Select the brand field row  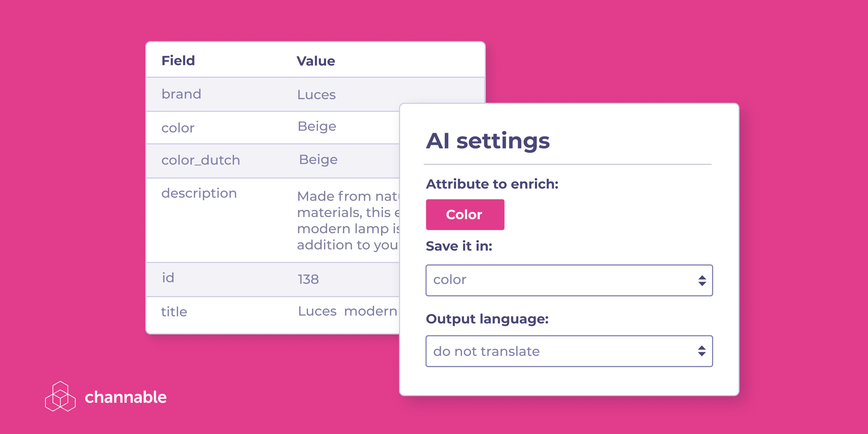coord(181,94)
